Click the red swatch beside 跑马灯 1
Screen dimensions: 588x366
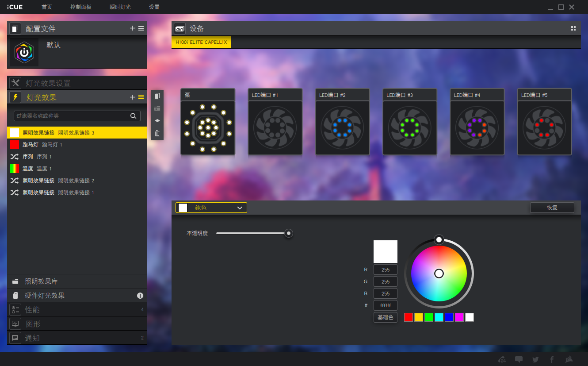coord(15,145)
